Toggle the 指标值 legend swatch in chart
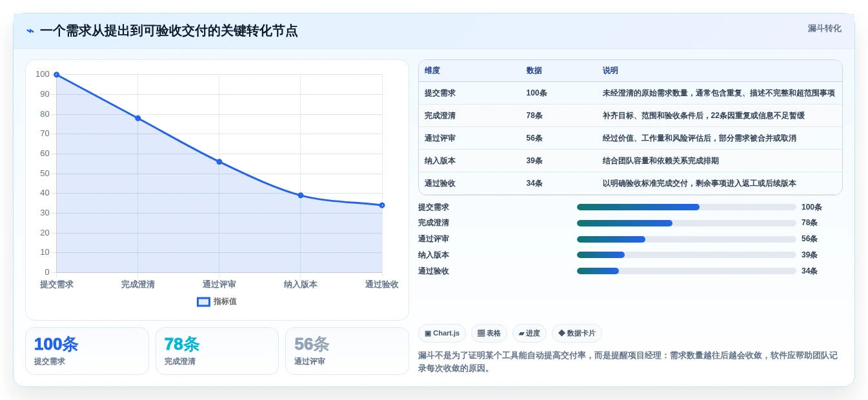This screenshot has width=868, height=400. tap(203, 301)
